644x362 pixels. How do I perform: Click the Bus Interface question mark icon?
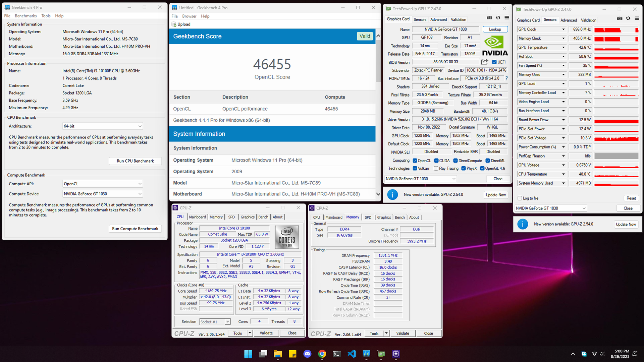[x=506, y=78]
